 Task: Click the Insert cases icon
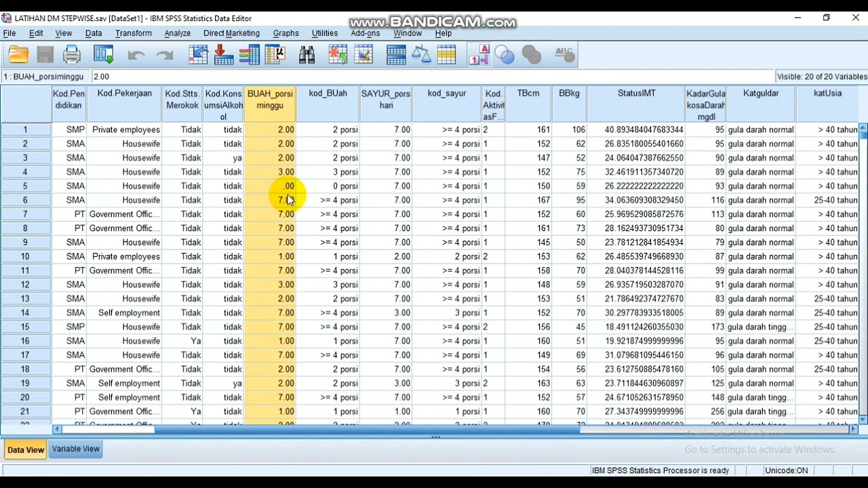pyautogui.click(x=338, y=55)
